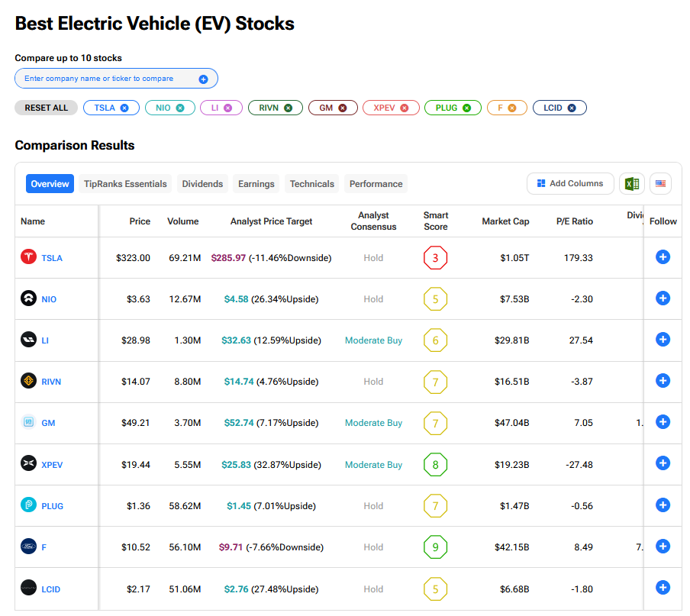Click Lucid company logo

coord(28,588)
